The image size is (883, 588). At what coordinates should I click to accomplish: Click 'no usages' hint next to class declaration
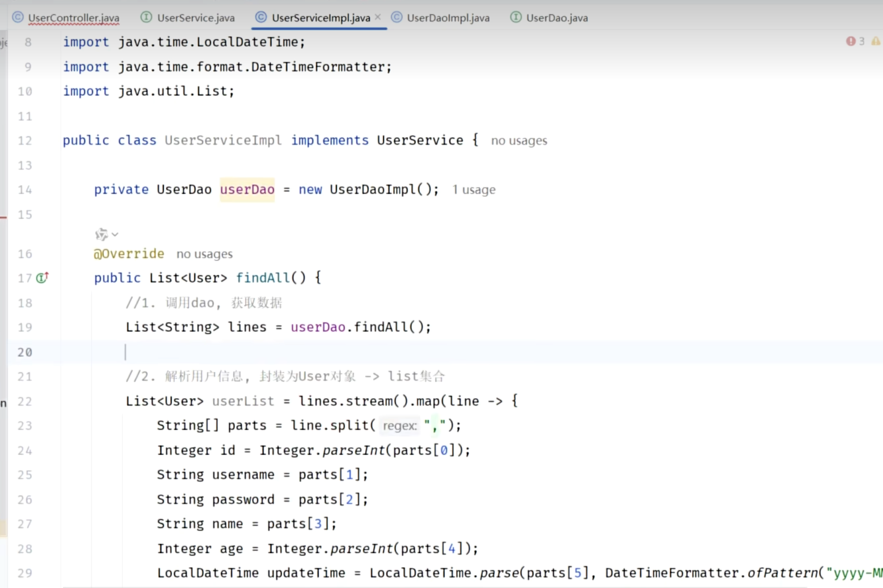(519, 141)
